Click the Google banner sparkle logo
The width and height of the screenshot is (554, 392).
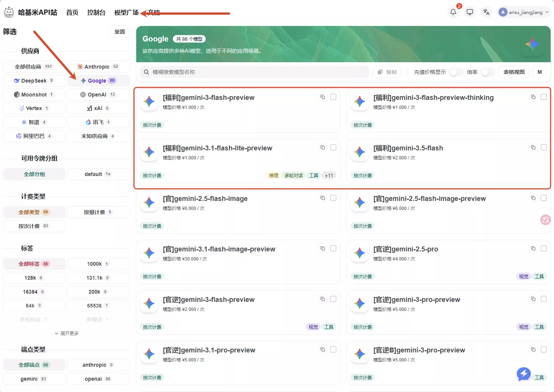532,44
